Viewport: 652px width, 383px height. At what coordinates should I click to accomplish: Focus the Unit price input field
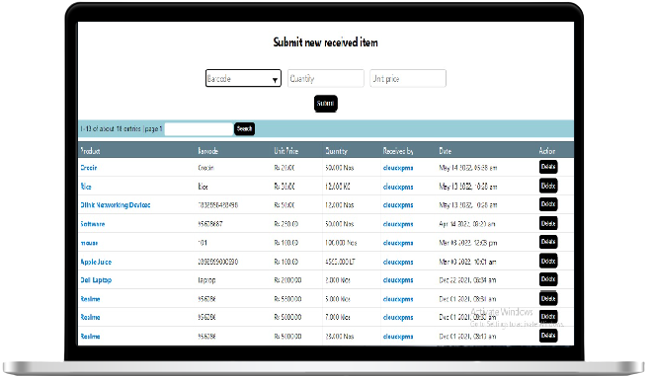(x=408, y=78)
